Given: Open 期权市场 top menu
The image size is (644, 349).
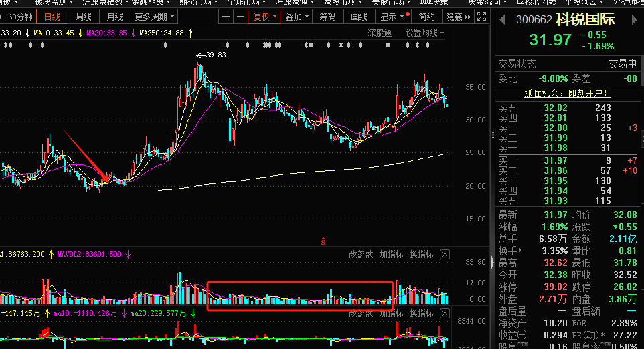Looking at the screenshot, I should 198,3.
